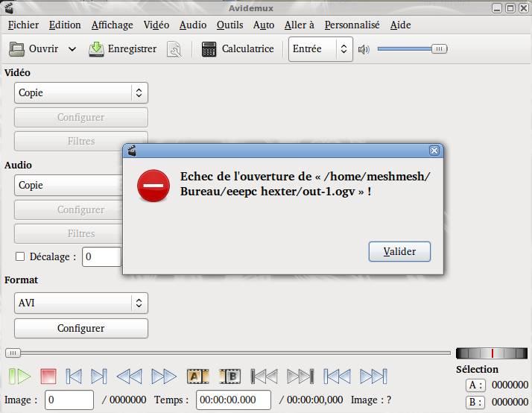Click the jog shuttle wheel control
This screenshot has width=532, height=413.
[x=492, y=353]
